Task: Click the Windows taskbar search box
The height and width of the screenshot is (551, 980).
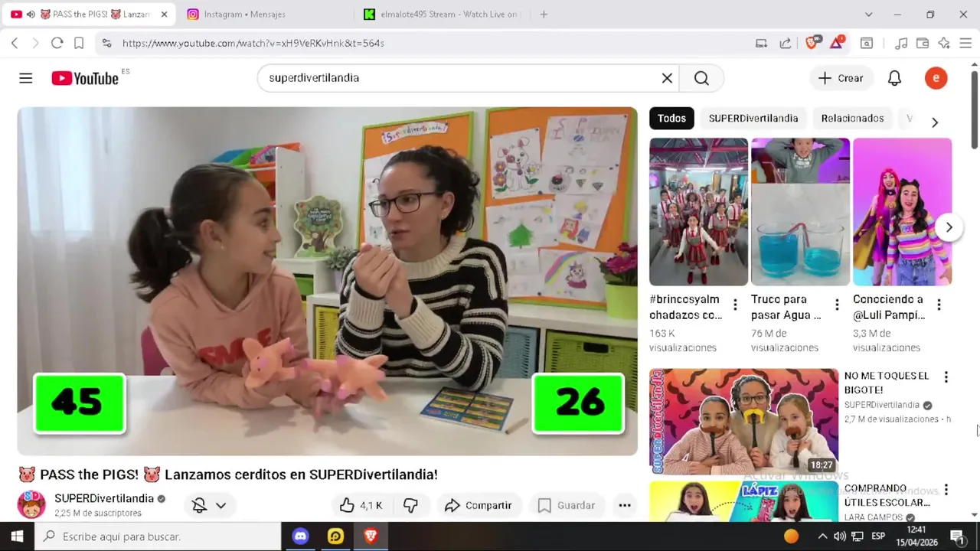Action: [158, 536]
